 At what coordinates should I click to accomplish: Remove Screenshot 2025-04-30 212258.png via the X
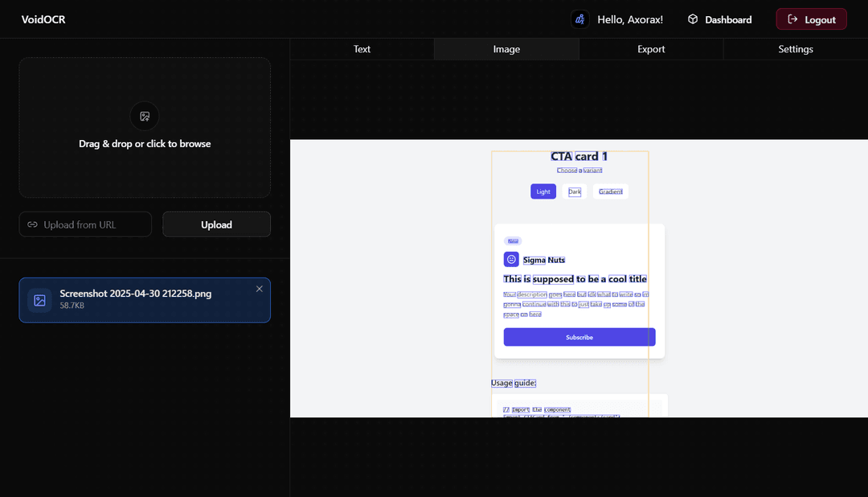tap(259, 288)
